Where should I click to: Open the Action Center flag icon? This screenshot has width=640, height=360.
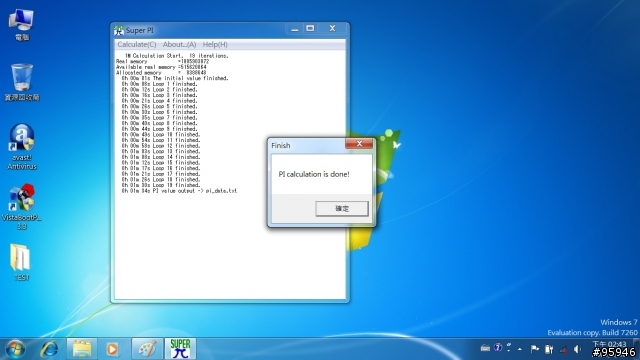[535, 349]
